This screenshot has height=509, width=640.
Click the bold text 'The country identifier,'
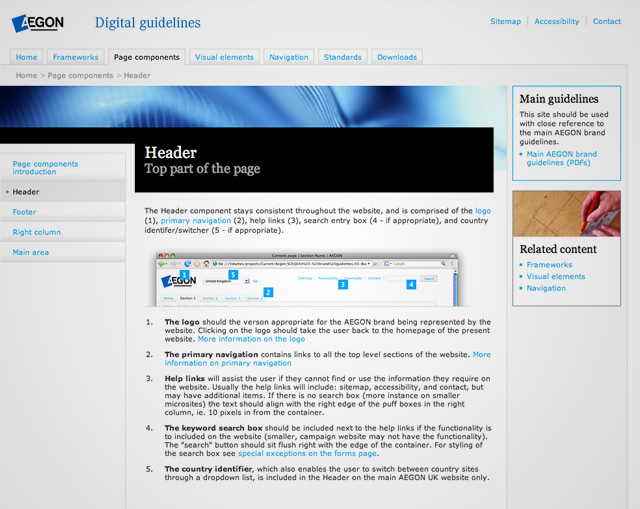pyautogui.click(x=209, y=469)
